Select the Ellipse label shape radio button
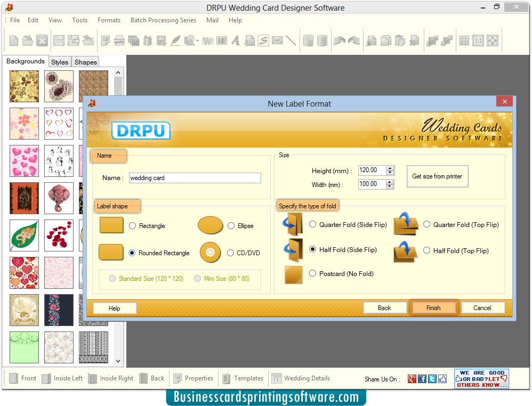The image size is (532, 406). 231,226
